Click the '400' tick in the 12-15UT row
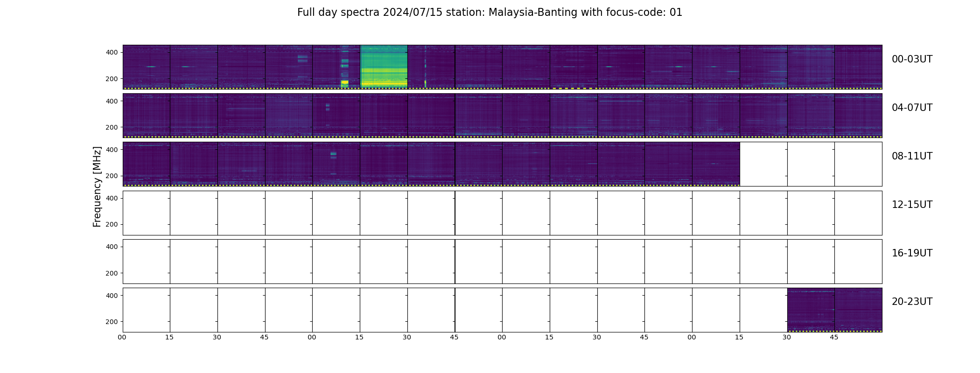Image resolution: width=980 pixels, height=373 pixels. tap(112, 198)
